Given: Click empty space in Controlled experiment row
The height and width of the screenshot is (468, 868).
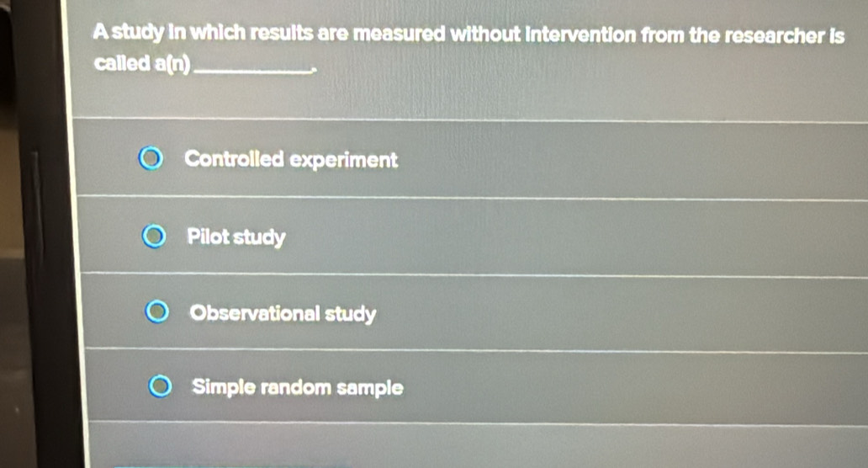Looking at the screenshot, I should 631,160.
